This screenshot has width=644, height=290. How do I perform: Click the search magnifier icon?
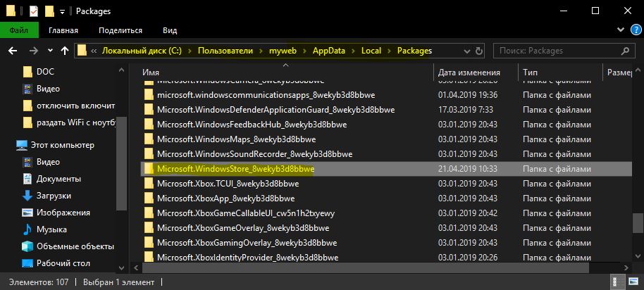[x=625, y=51]
